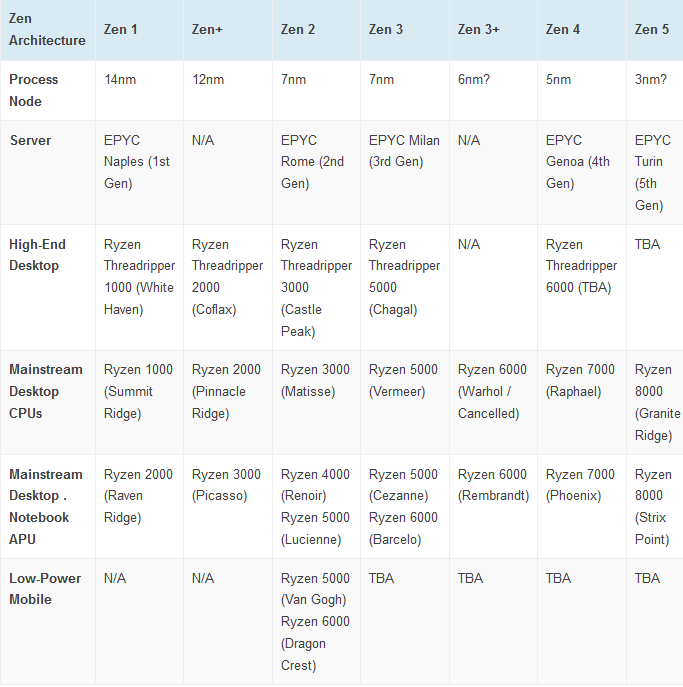Click the EPYC Milan (3rd Gen) cell
683x687 pixels.
click(404, 151)
